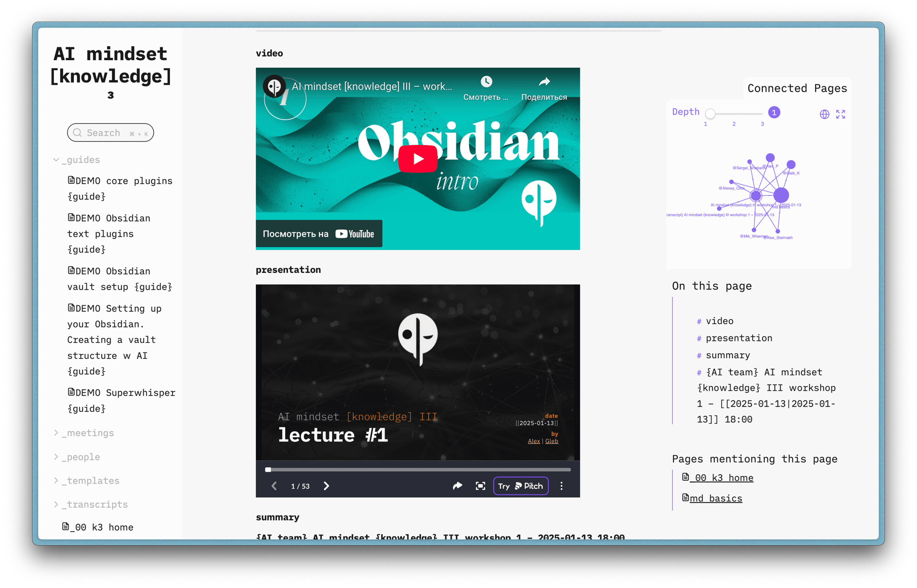Click the 'On this page' heading
The width and height of the screenshot is (917, 588).
click(712, 286)
